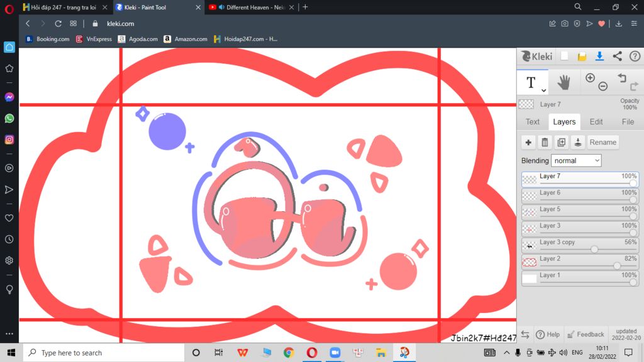644x362 pixels.
Task: Expand the Text tool options chevron
Action: click(x=543, y=90)
